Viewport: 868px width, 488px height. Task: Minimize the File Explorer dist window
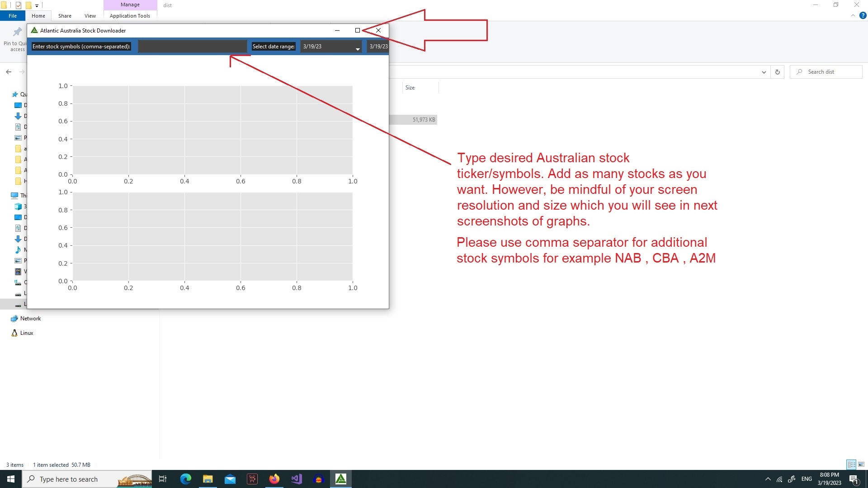click(816, 5)
